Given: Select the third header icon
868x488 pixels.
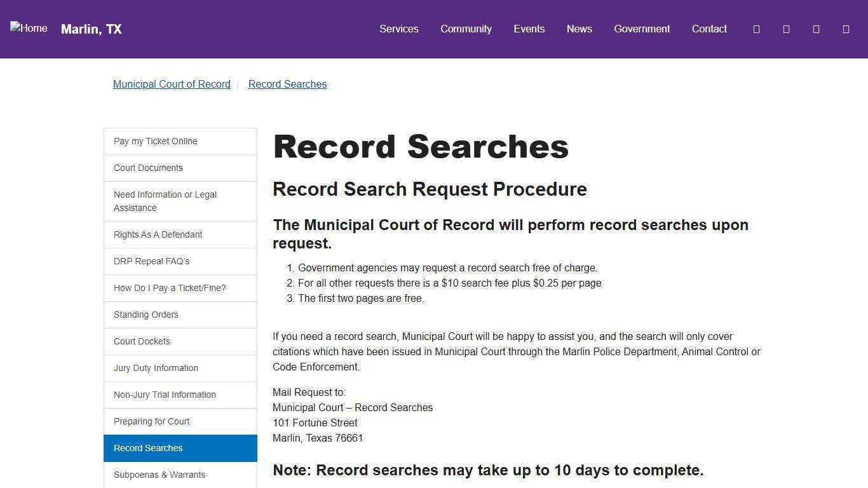Looking at the screenshot, I should point(816,29).
